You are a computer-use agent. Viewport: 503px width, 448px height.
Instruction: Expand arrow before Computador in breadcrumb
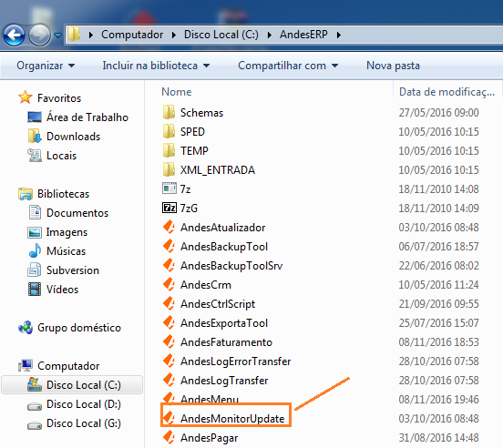(91, 35)
